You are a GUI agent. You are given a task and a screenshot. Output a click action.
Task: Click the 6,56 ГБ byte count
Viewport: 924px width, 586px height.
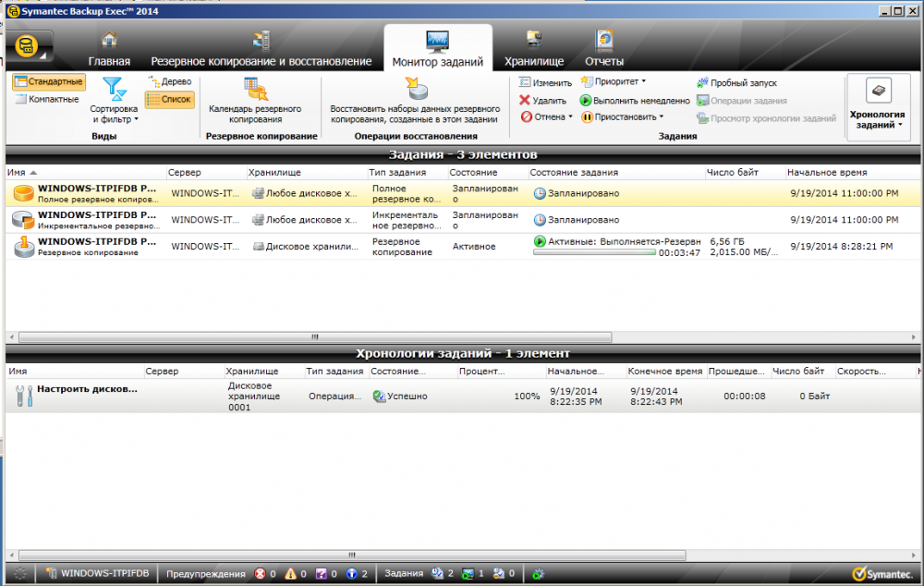tap(727, 242)
